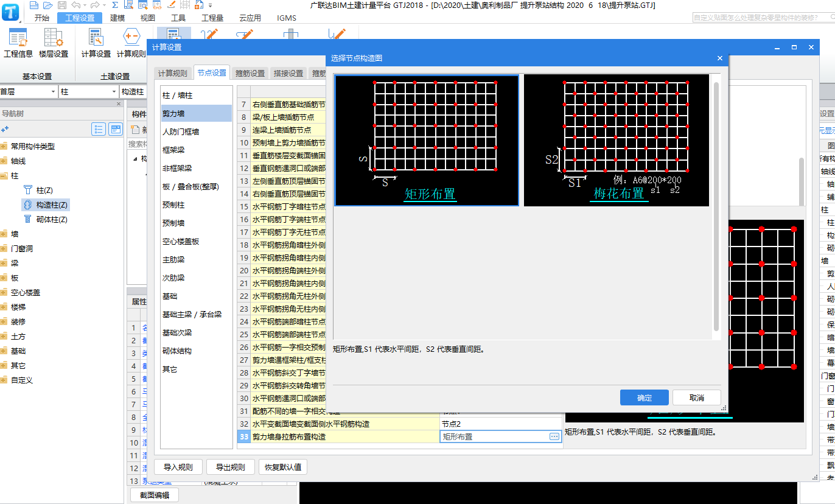
Task: Open the 云应用 ribbon tab
Action: pyautogui.click(x=250, y=18)
